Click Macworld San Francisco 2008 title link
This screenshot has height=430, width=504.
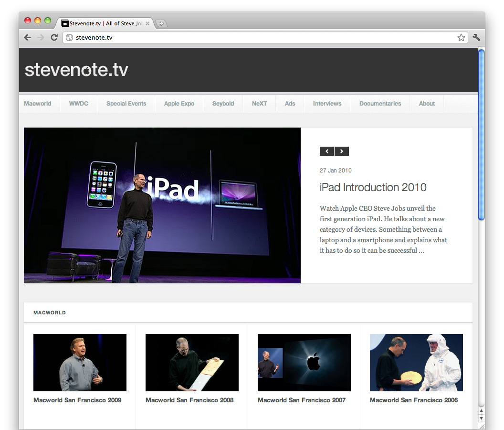189,400
